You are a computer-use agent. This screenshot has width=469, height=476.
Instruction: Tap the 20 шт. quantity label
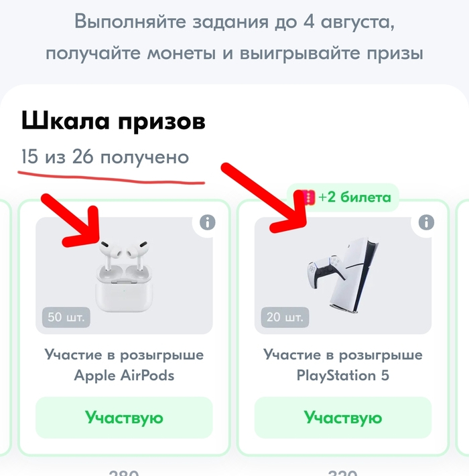(285, 317)
